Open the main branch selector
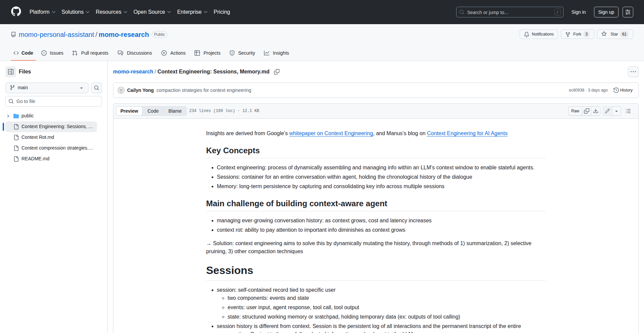Image resolution: width=644 pixels, height=333 pixels. [x=46, y=88]
